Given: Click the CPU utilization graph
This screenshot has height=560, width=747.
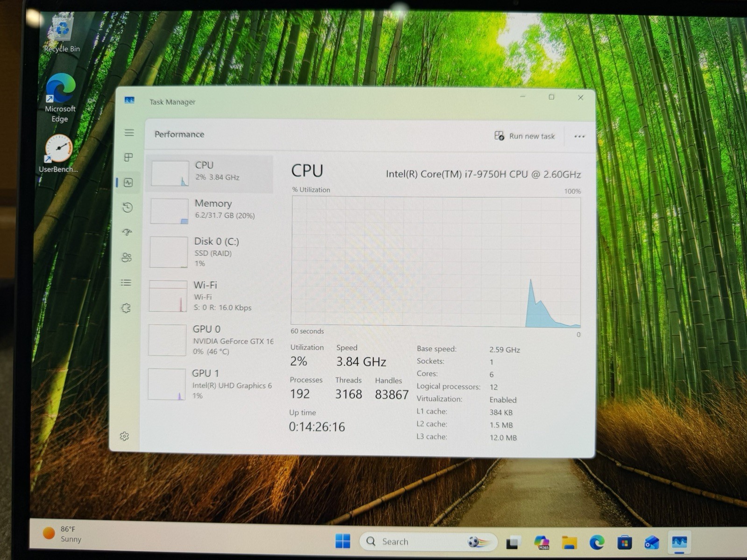Looking at the screenshot, I should (436, 261).
